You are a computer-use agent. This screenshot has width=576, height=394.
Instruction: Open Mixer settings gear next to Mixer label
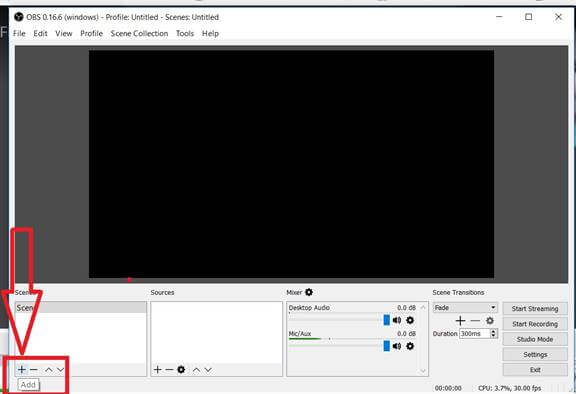(309, 292)
